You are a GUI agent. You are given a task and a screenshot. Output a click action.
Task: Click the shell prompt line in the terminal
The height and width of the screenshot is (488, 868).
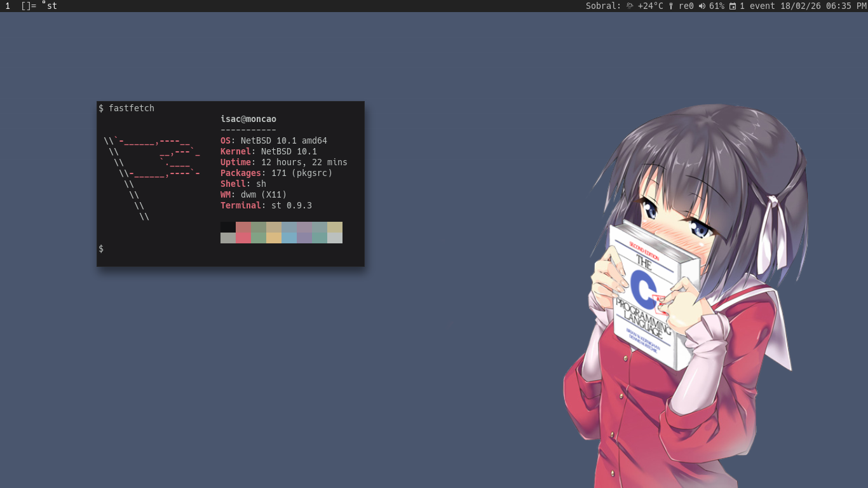[102, 248]
